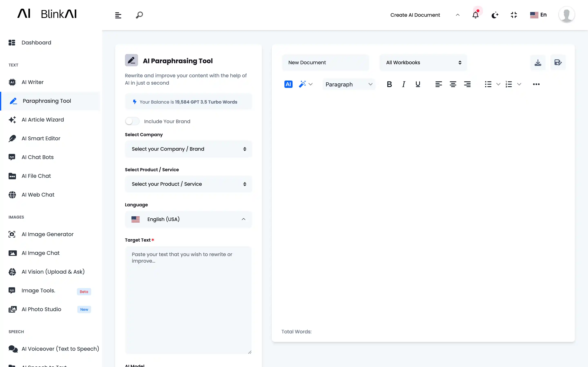The image size is (588, 367).
Task: Toggle the Include Your Brand switch
Action: 132,121
